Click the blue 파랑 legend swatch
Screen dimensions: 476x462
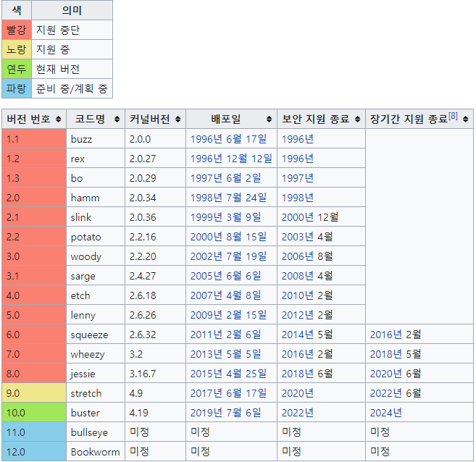click(17, 88)
